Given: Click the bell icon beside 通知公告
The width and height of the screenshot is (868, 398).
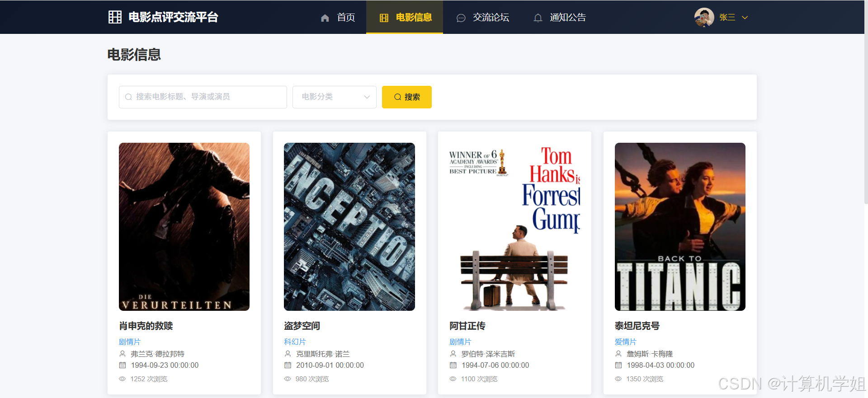Looking at the screenshot, I should coord(538,18).
